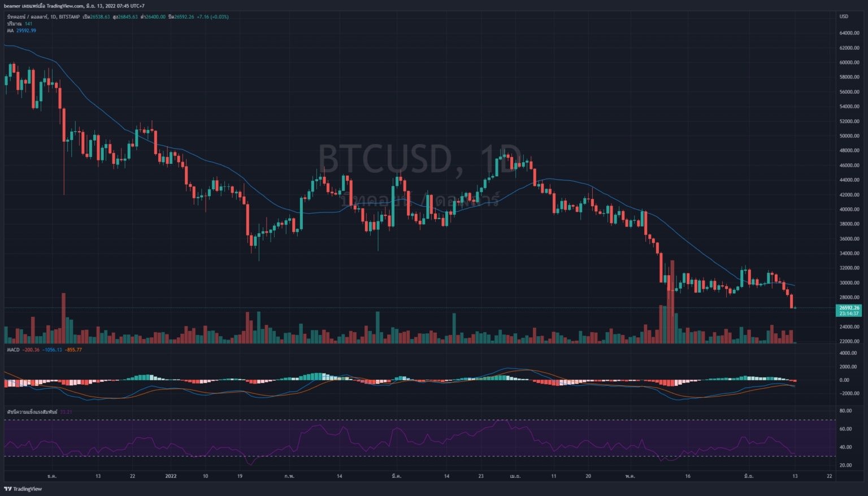Screen dimensions: 868x496
Task: Click the date label 23 on the time axis
Action: pyautogui.click(x=480, y=476)
